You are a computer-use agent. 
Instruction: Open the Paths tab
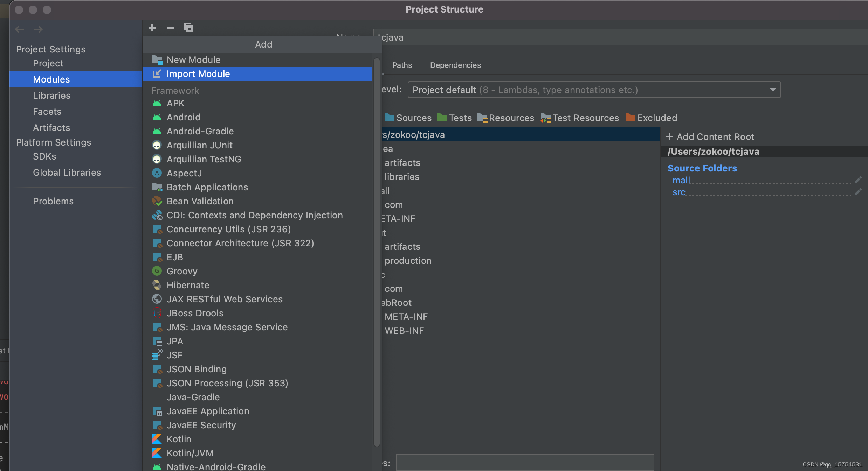coord(402,65)
